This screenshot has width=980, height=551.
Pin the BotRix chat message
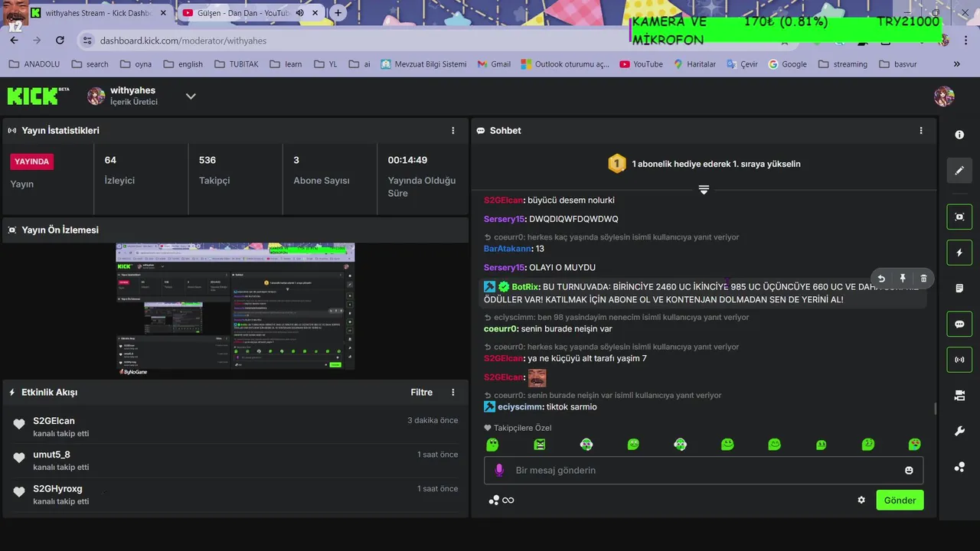coord(903,279)
